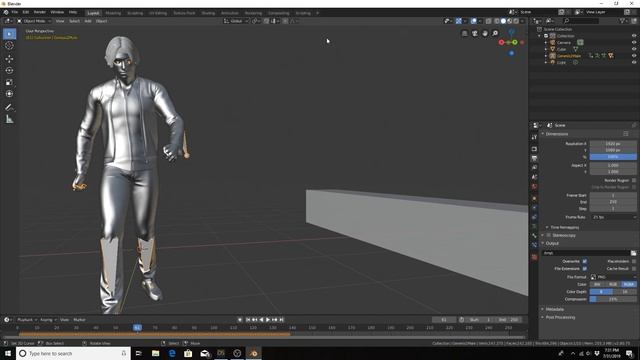
Task: Collapse the Output panel
Action: click(552, 243)
